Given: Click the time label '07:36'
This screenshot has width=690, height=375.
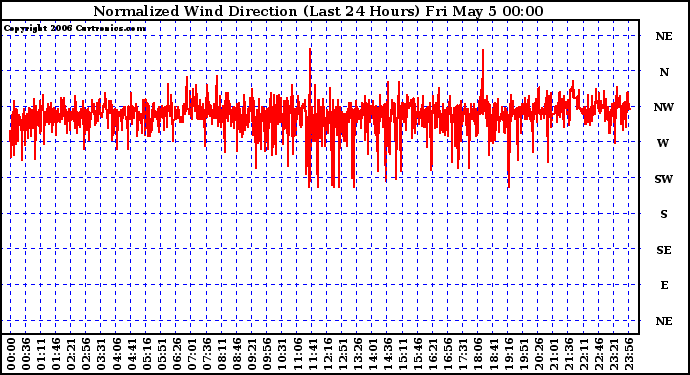Looking at the screenshot, I should [x=206, y=354].
